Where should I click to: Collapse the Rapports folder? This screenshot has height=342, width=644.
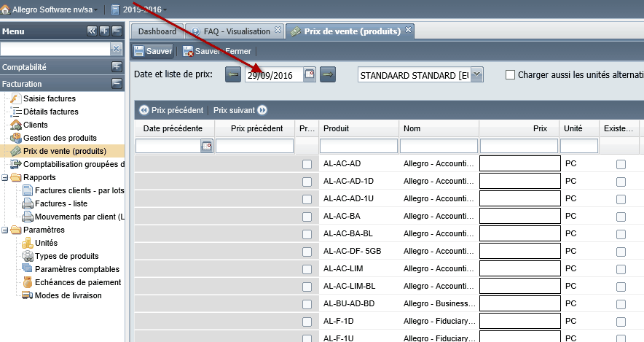[5, 178]
